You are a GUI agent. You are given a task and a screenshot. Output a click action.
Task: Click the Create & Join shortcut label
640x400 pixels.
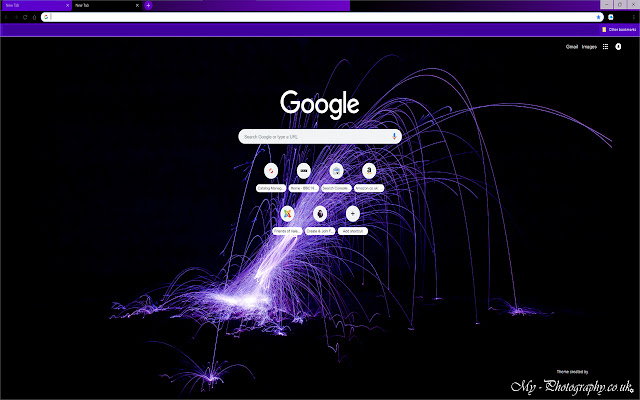320,231
